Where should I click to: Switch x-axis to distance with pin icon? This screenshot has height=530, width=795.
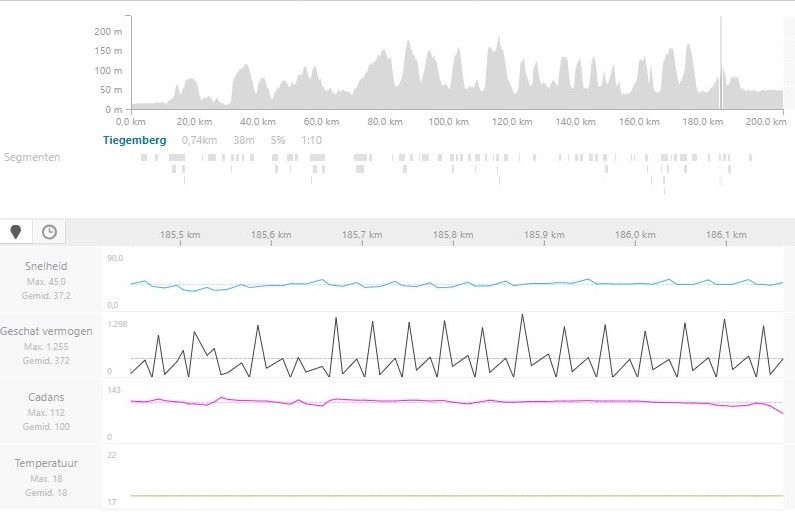[x=16, y=232]
